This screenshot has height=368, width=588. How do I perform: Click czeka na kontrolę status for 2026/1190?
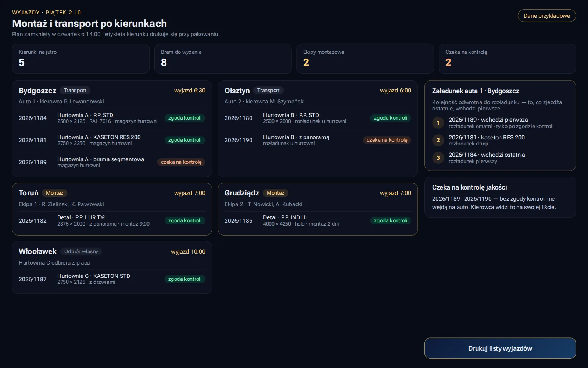tap(387, 140)
